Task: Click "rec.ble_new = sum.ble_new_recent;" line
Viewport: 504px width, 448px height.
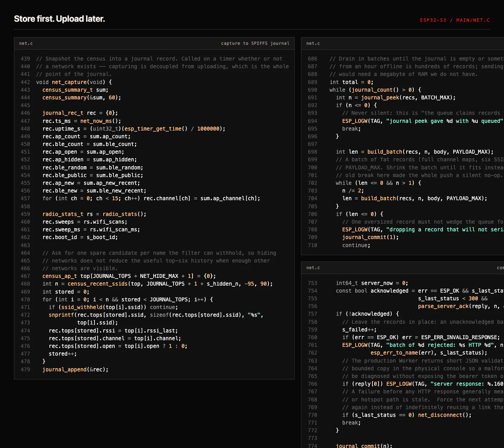Action: [94, 191]
